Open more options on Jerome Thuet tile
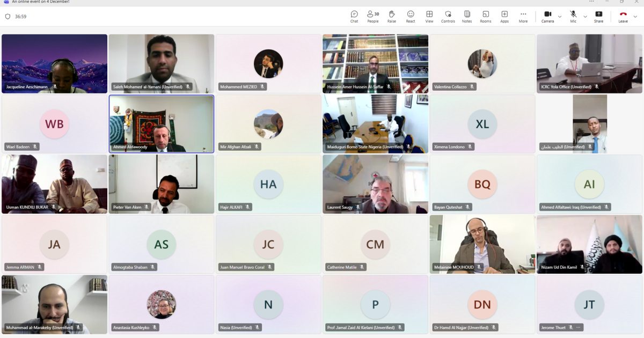This screenshot has height=338, width=644. click(579, 327)
